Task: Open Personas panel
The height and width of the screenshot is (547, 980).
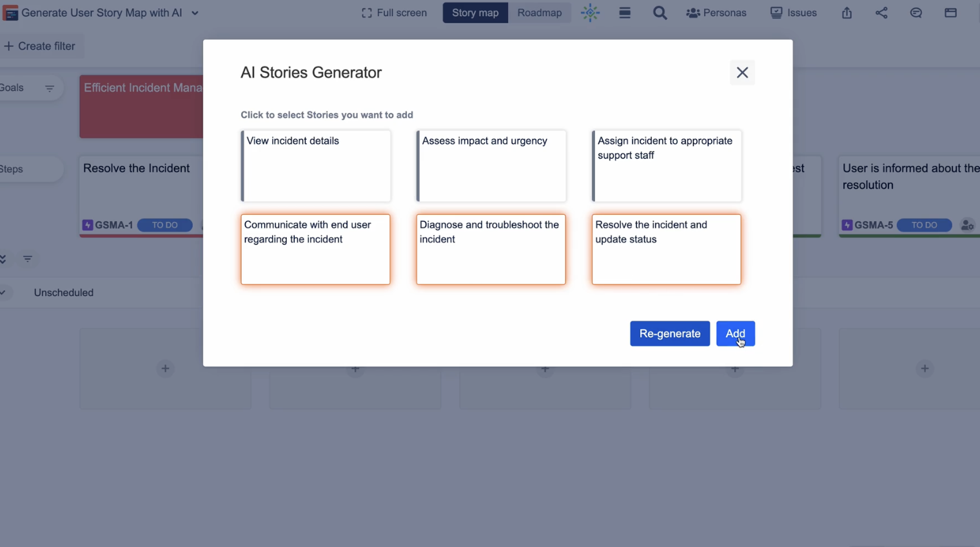Action: [x=716, y=13]
